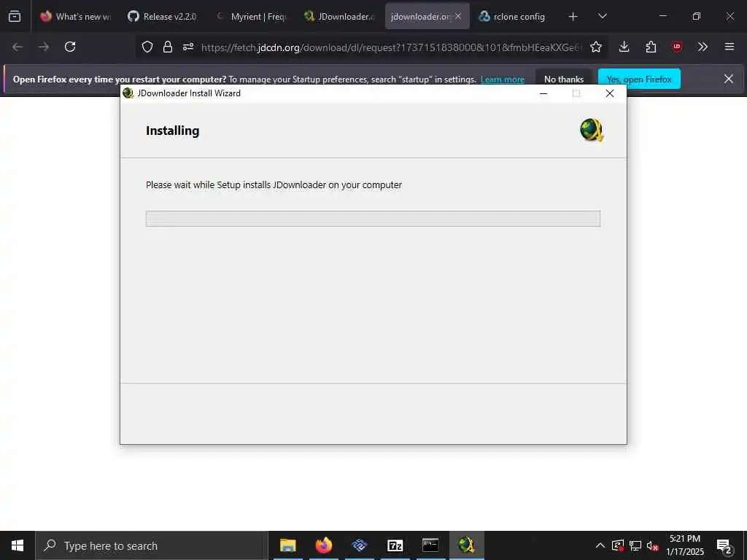Viewport: 747px width, 560px height.
Task: Open site permissions icon in address bar
Action: (188, 47)
